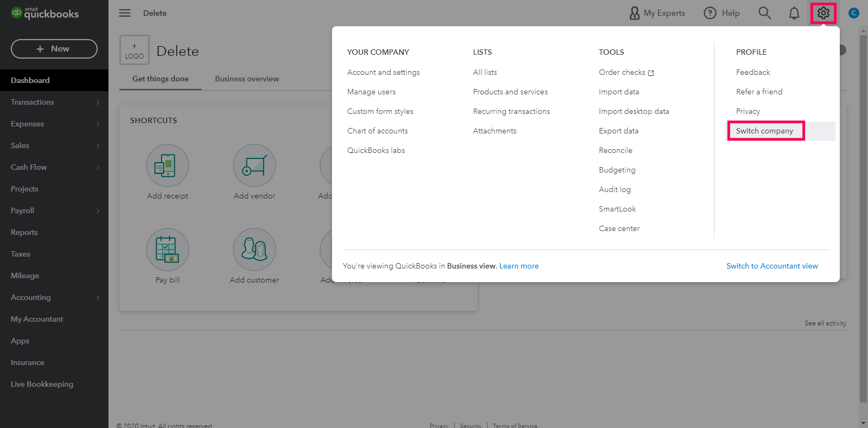Screen dimensions: 868x428
Task: Open Attachments list
Action: (x=495, y=131)
